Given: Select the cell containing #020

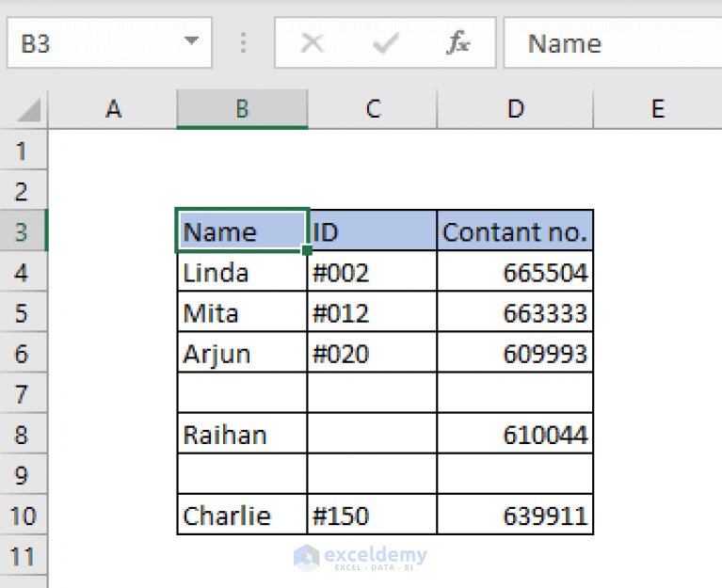Looking at the screenshot, I should point(372,352).
